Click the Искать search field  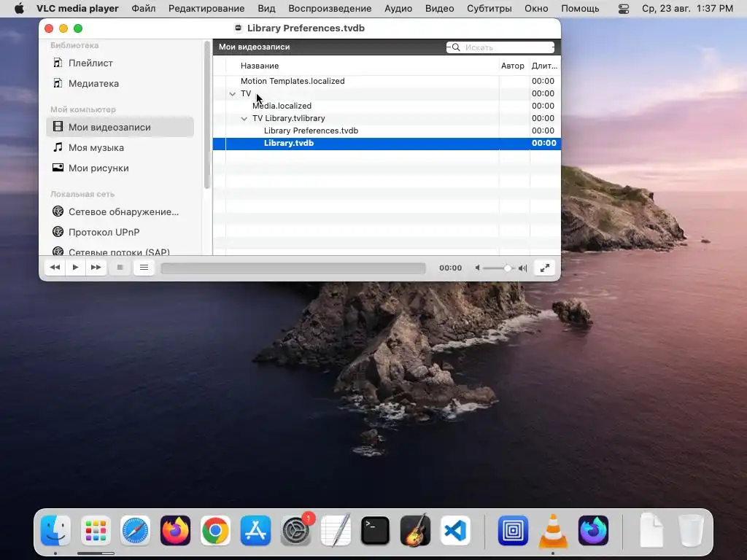(500, 47)
